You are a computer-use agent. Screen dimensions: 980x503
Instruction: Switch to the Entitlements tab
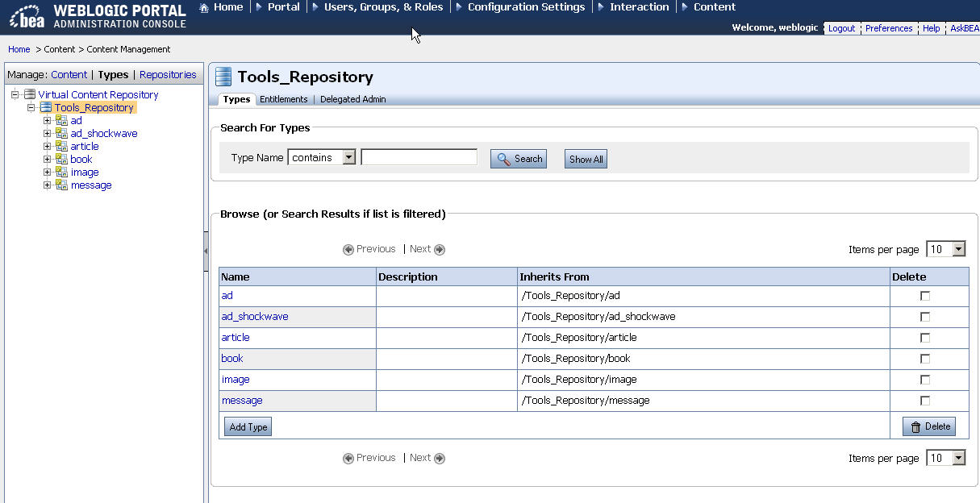283,100
